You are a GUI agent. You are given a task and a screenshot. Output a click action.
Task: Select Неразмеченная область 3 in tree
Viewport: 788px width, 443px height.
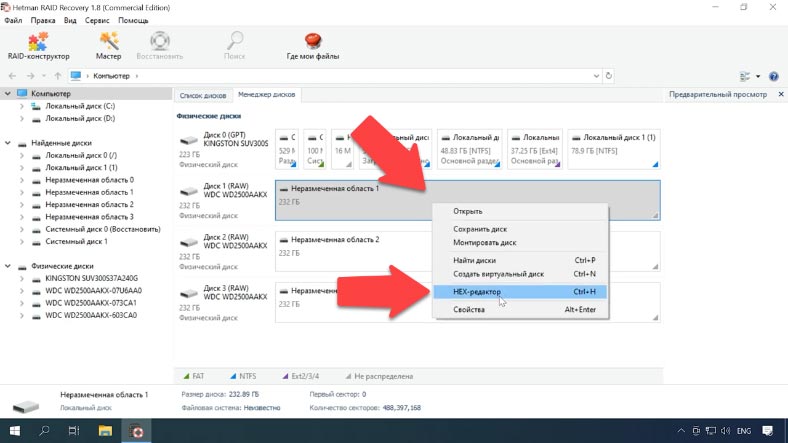(89, 217)
